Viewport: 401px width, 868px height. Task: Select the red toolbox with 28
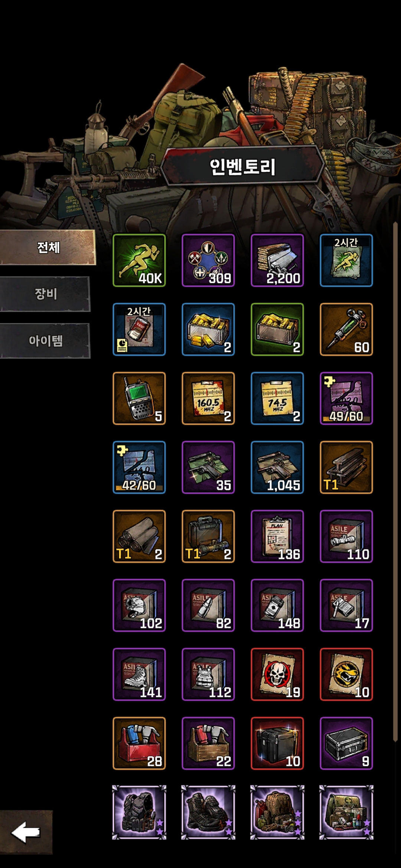pos(139,743)
